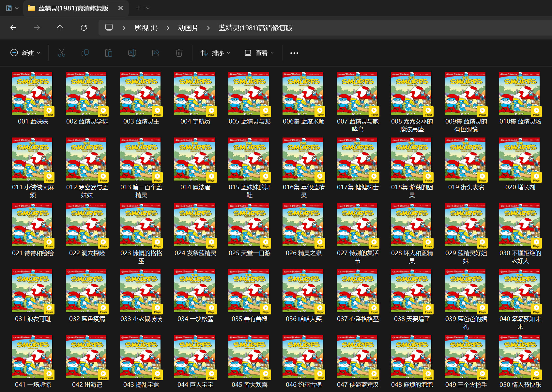Click the Copy icon in toolbar
Viewport: 552px width, 392px height.
coord(85,53)
